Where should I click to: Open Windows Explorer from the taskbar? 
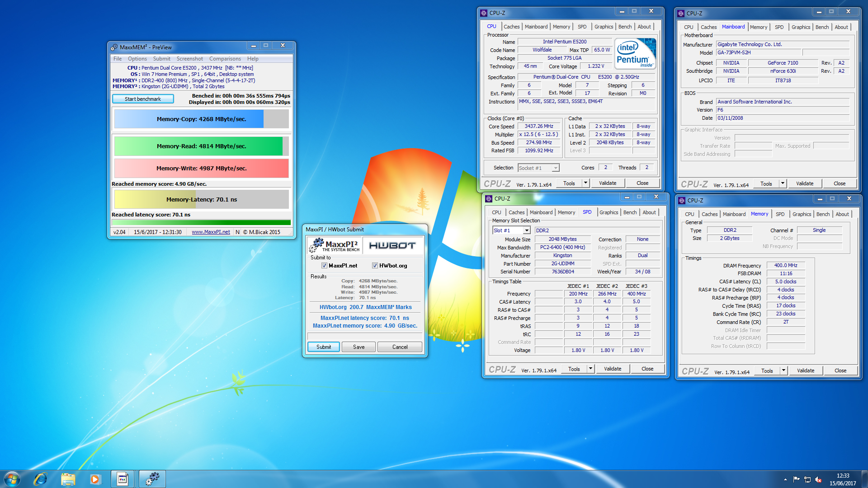click(x=68, y=479)
